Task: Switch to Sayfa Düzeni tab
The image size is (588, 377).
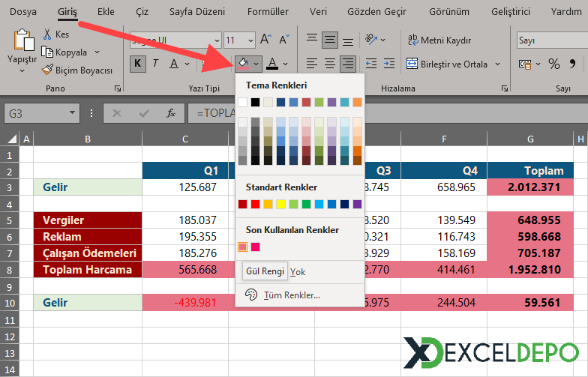Action: [x=196, y=12]
